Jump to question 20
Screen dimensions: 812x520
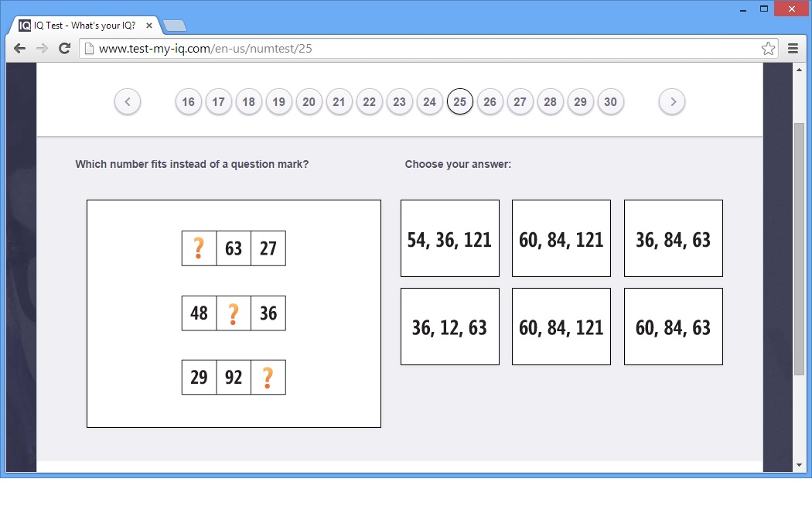pyautogui.click(x=309, y=101)
